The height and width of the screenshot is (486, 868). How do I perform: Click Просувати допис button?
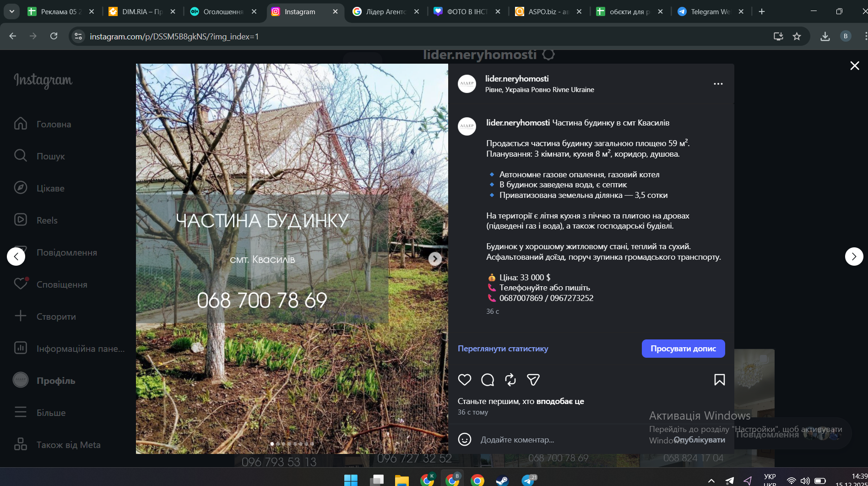click(x=683, y=349)
